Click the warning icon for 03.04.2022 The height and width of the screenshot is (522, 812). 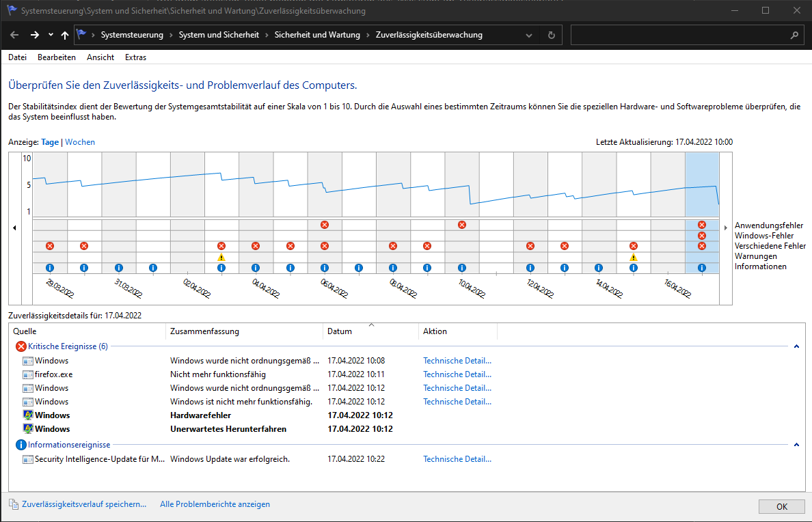(x=221, y=258)
